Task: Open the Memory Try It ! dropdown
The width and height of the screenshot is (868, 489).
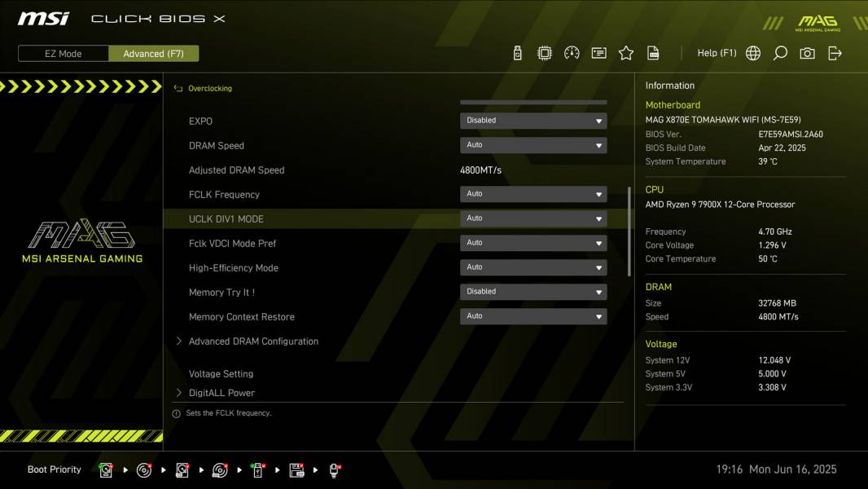Action: (x=533, y=291)
